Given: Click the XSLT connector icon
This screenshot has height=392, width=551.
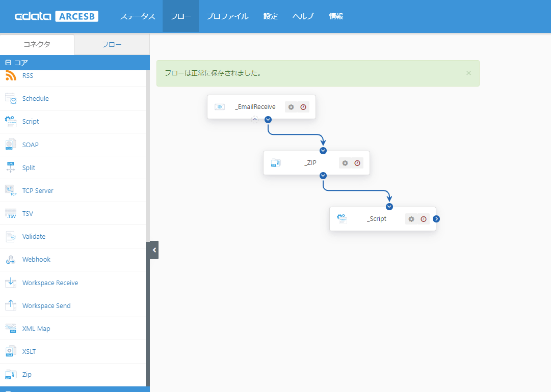Looking at the screenshot, I should click(11, 351).
